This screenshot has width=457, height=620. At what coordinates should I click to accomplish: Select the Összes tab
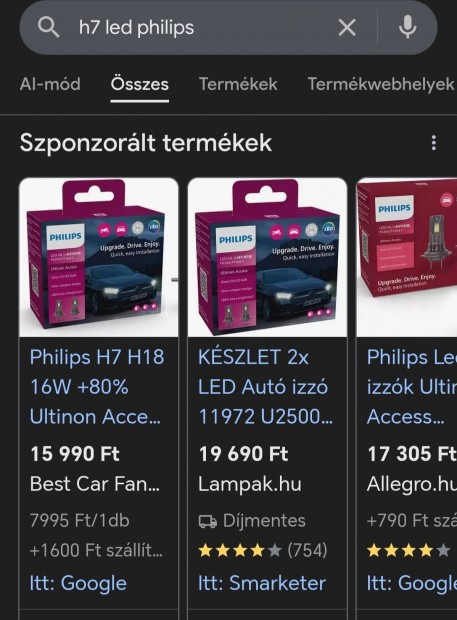tap(140, 84)
